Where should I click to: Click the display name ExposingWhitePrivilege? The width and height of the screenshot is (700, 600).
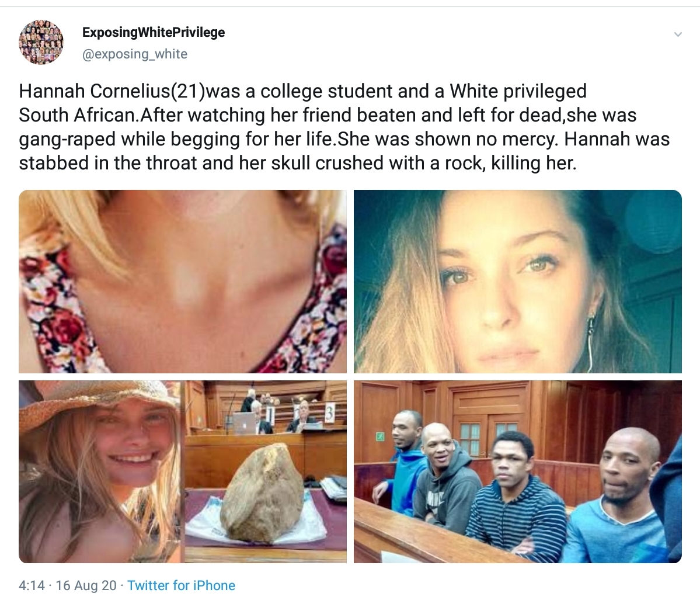[x=152, y=32]
